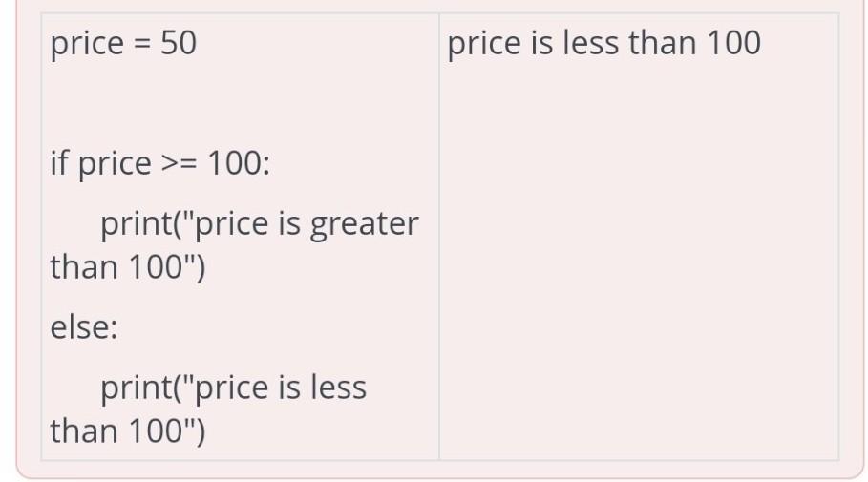Image resolution: width=868 pixels, height=482 pixels.
Task: Click the 'if' keyword in the code
Action: click(x=58, y=163)
